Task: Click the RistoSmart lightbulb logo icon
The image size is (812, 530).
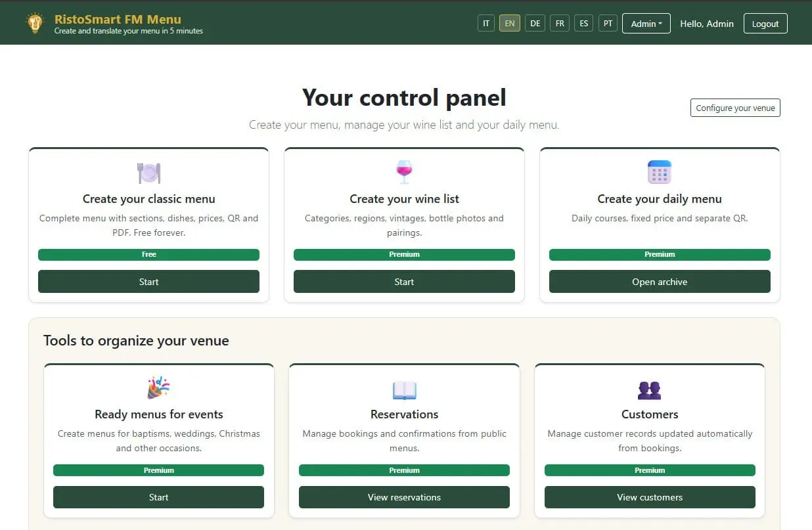Action: pyautogui.click(x=34, y=23)
